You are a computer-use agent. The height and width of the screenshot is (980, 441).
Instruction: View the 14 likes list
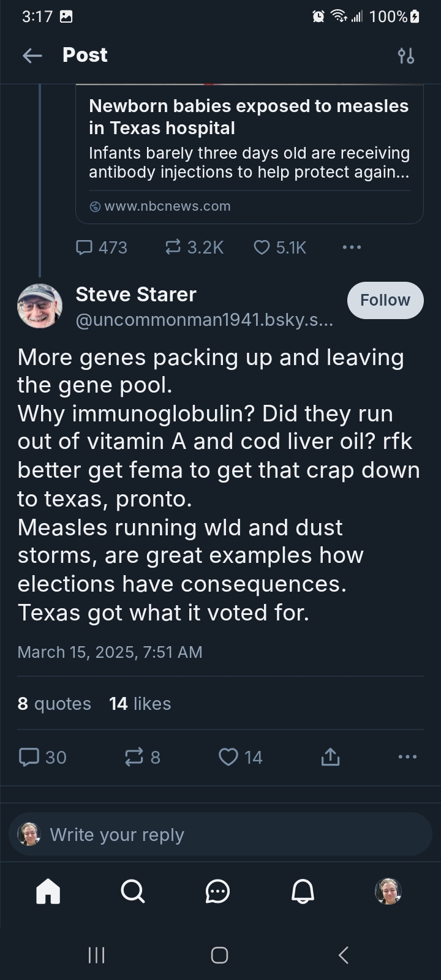(140, 704)
